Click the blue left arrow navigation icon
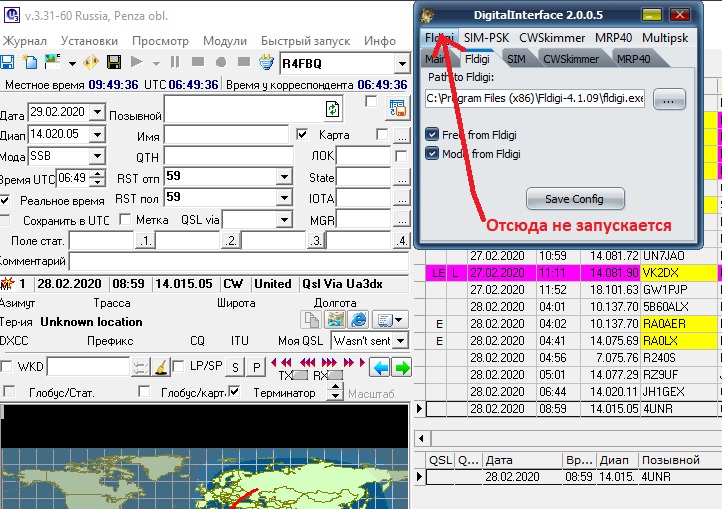Image resolution: width=722 pixels, height=509 pixels. 380,367
